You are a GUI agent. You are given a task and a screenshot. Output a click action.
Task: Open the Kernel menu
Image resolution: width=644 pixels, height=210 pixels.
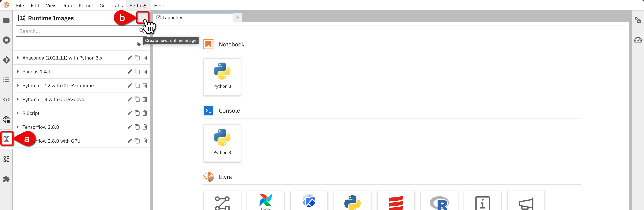click(86, 5)
